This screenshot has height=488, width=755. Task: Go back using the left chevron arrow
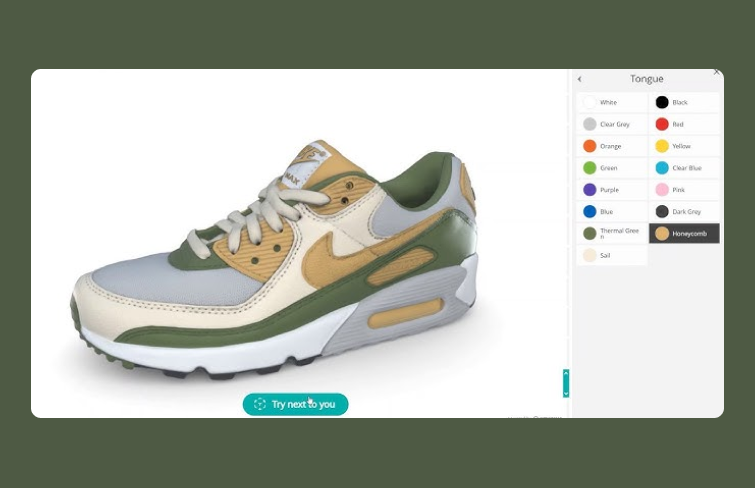pos(580,79)
